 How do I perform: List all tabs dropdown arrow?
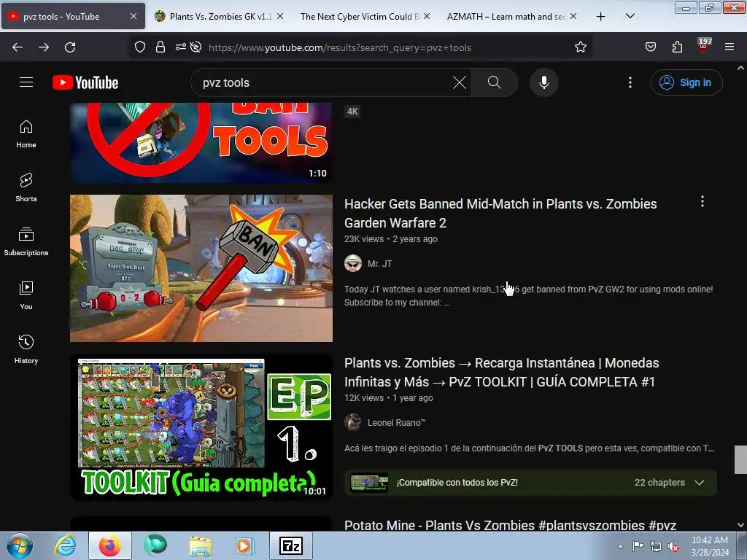(630, 16)
